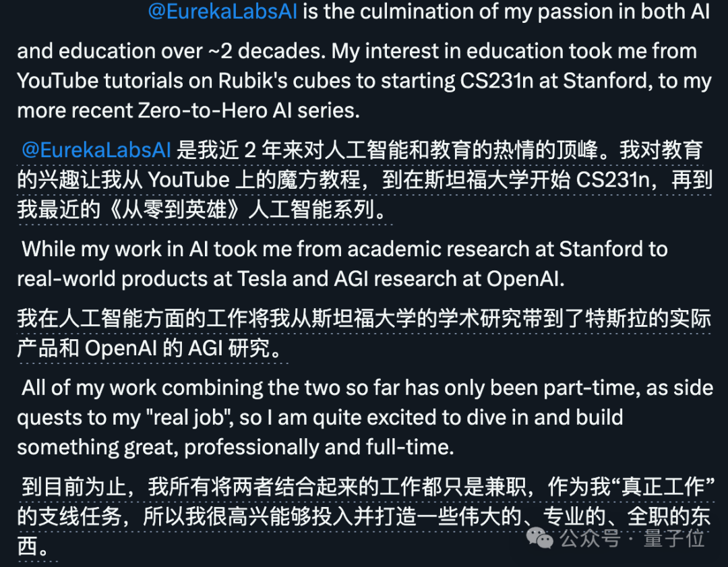
Task: Click the word full-time. ending English paragraph
Action: click(410, 447)
